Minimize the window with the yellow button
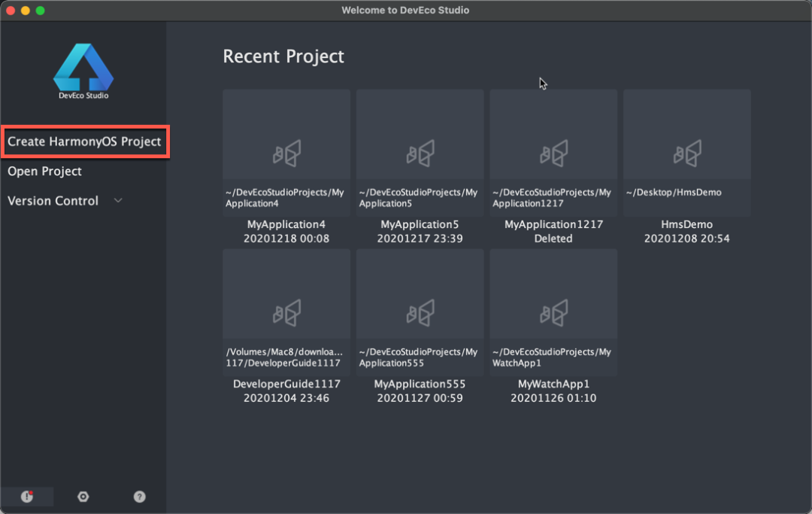This screenshot has height=514, width=812. pos(26,11)
